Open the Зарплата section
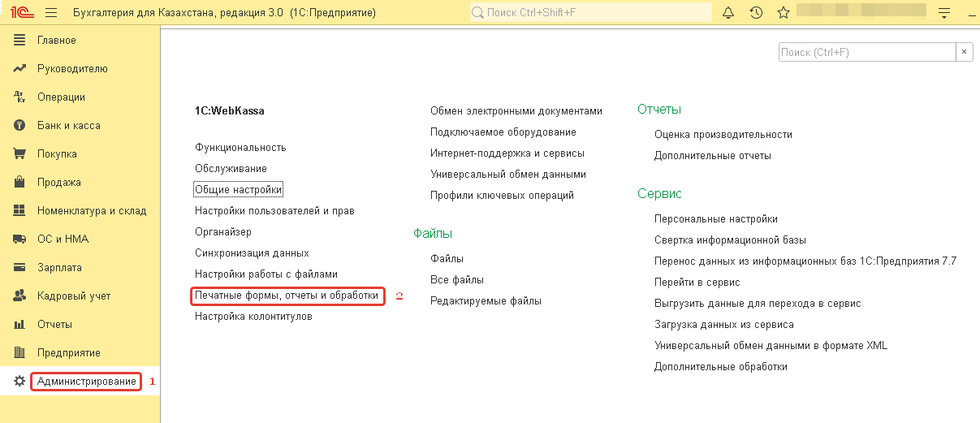 tap(59, 268)
